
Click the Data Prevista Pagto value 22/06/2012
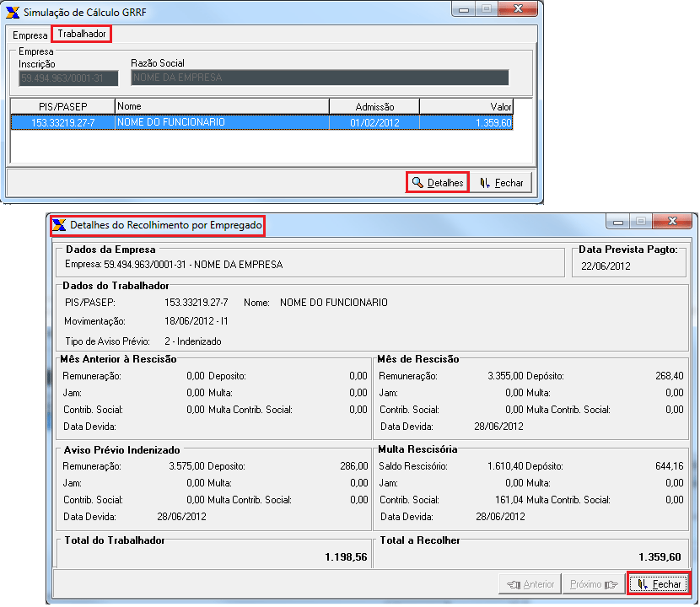(x=606, y=266)
